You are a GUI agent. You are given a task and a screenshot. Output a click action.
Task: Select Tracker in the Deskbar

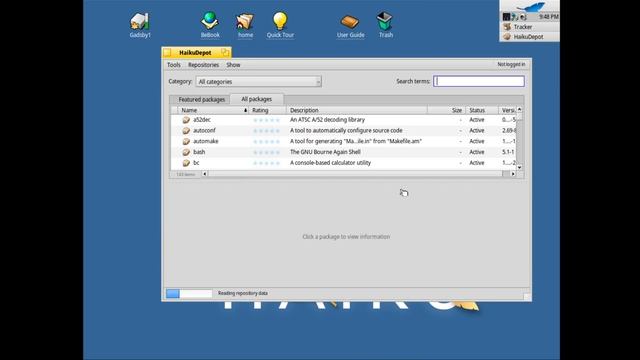pyautogui.click(x=529, y=27)
